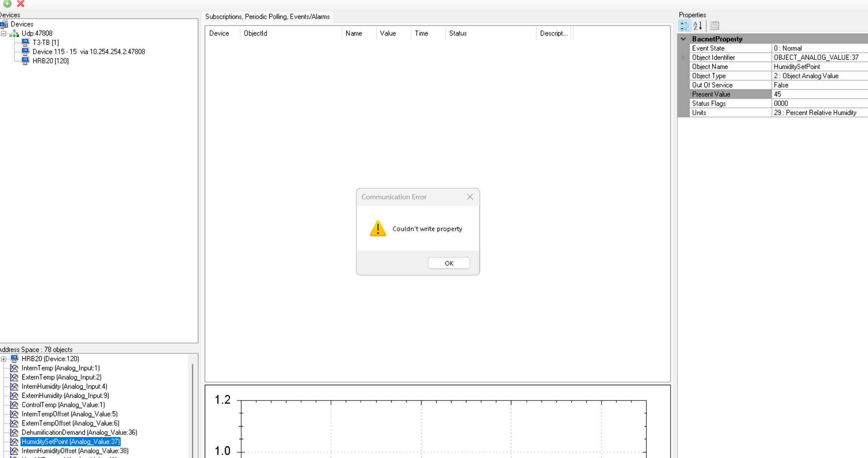
Task: Select the T3-TB [1] device
Action: [45, 42]
